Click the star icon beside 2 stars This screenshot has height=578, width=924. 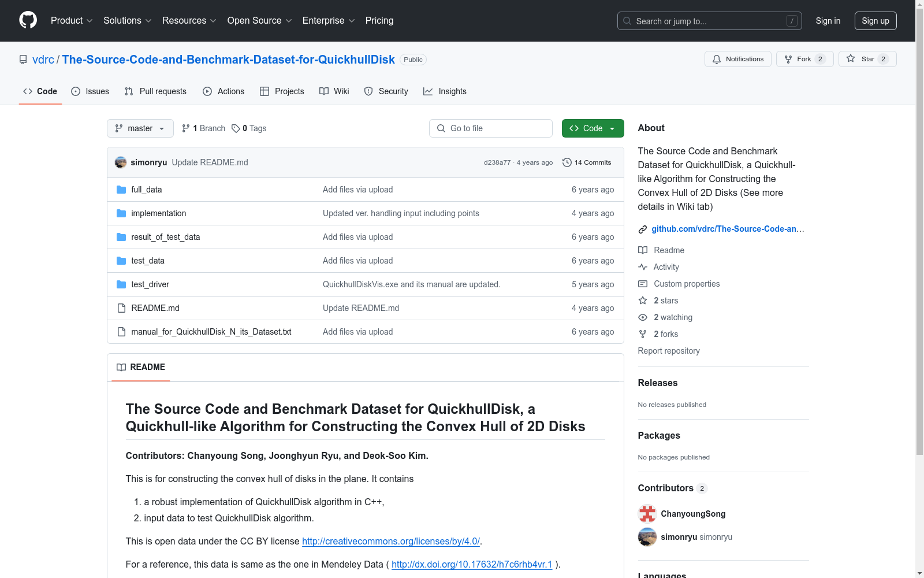643,301
